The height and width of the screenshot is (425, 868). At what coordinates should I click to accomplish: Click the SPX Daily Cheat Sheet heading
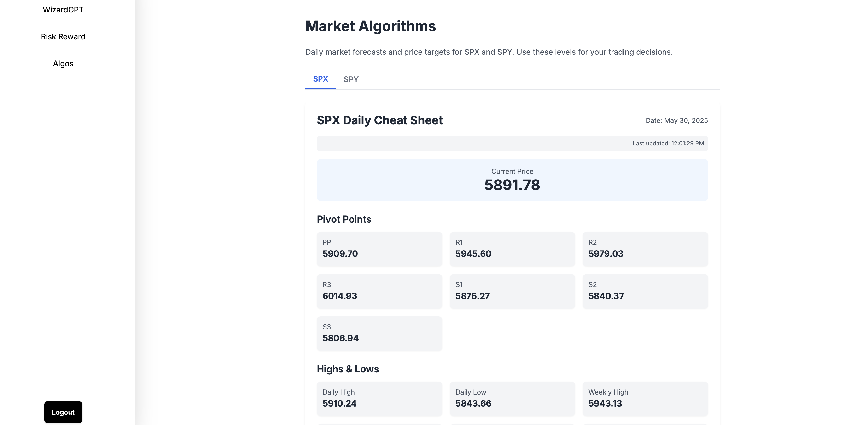[379, 120]
